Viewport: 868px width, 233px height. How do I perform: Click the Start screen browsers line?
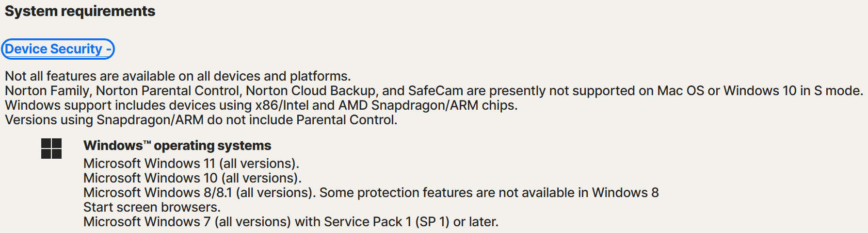[x=152, y=207]
